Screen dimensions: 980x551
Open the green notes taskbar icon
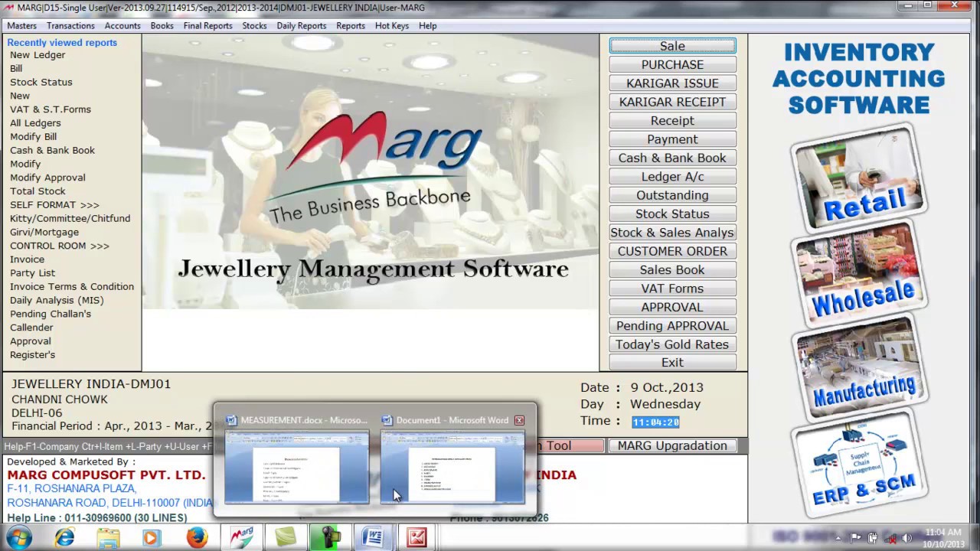(x=286, y=538)
